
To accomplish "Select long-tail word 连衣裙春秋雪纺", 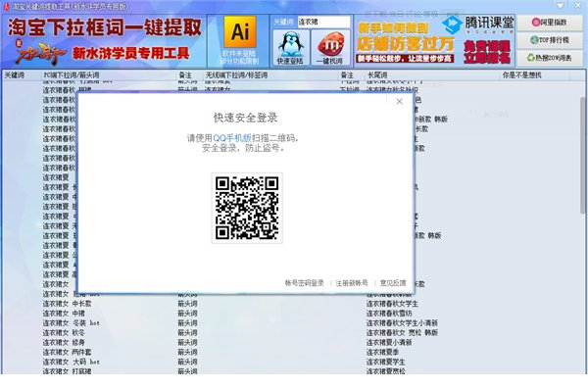I will 389,314.
